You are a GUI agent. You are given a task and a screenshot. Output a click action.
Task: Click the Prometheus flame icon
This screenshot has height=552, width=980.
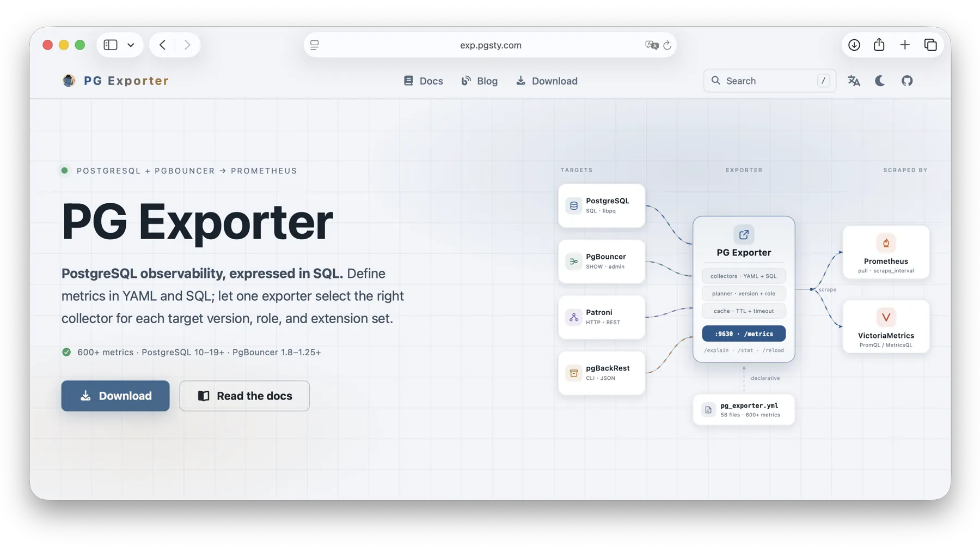(886, 243)
